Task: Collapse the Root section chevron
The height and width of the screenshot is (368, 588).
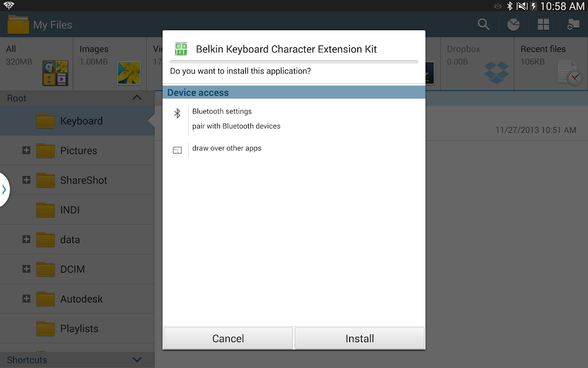Action: [x=137, y=98]
